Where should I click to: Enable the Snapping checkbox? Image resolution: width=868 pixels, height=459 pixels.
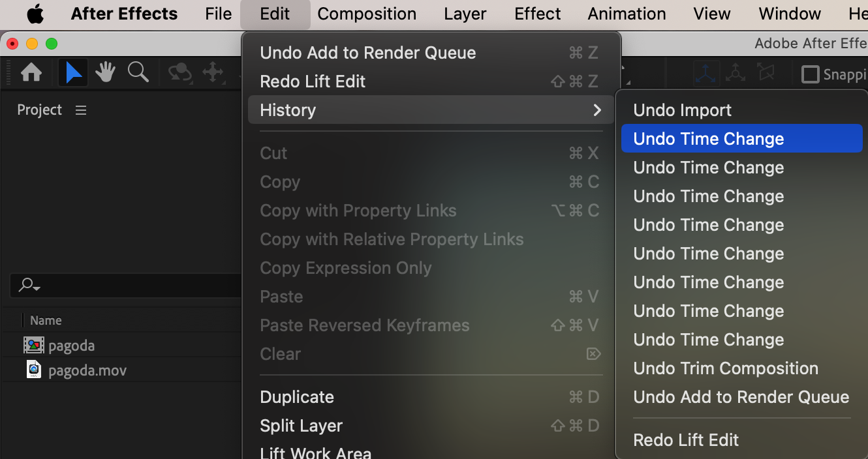click(x=810, y=74)
